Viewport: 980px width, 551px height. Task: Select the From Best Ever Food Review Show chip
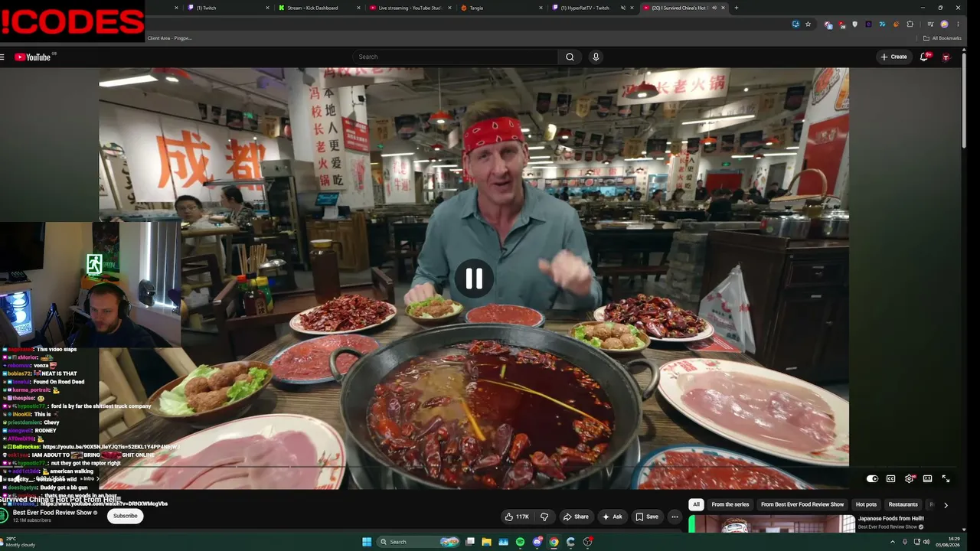[x=802, y=505]
